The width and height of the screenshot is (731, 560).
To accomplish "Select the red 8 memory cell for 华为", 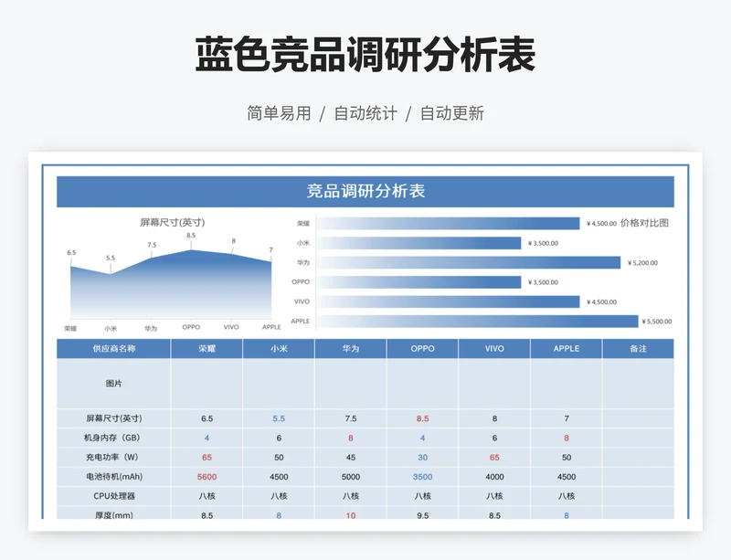I will pos(351,438).
